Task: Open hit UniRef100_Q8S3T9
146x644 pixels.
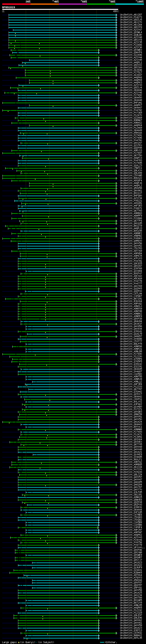Action: (x=131, y=27)
